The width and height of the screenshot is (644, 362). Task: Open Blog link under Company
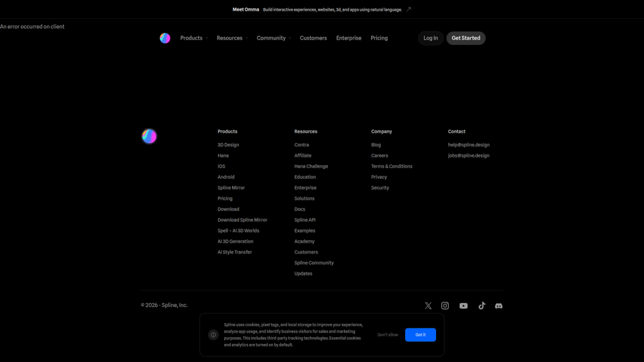pos(376,145)
